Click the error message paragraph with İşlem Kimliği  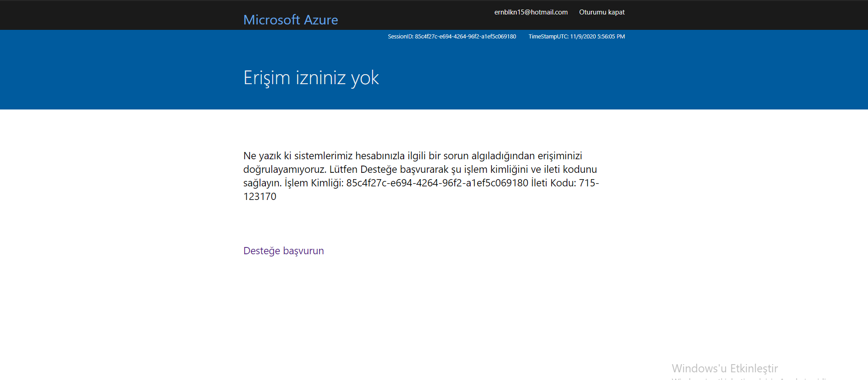(421, 176)
